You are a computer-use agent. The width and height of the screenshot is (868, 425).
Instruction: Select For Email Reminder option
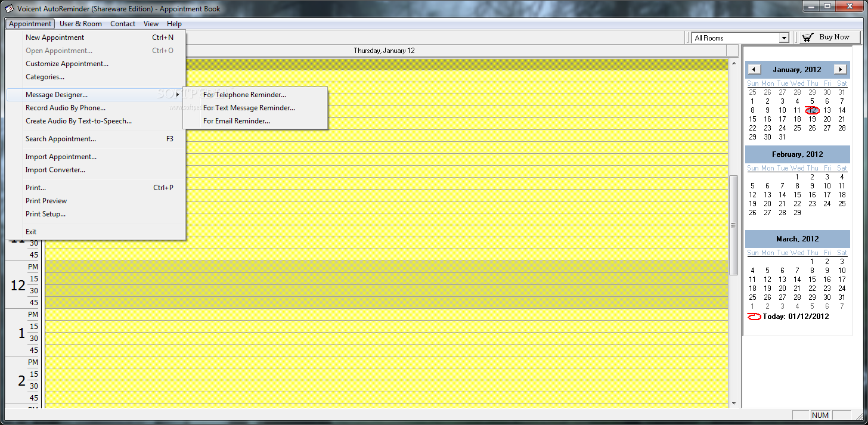tap(255, 121)
